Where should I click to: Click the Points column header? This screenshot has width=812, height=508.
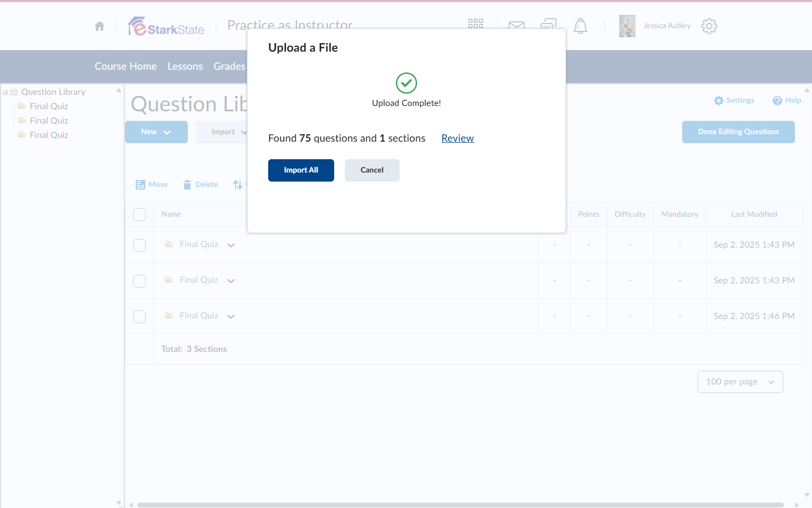coord(589,215)
